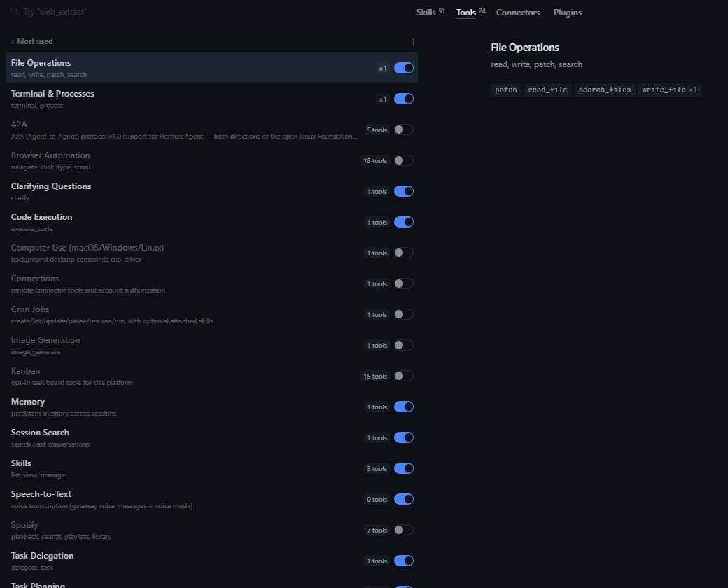Click the "5 tools" badge for A2A
This screenshot has height=588, width=728.
(x=377, y=130)
